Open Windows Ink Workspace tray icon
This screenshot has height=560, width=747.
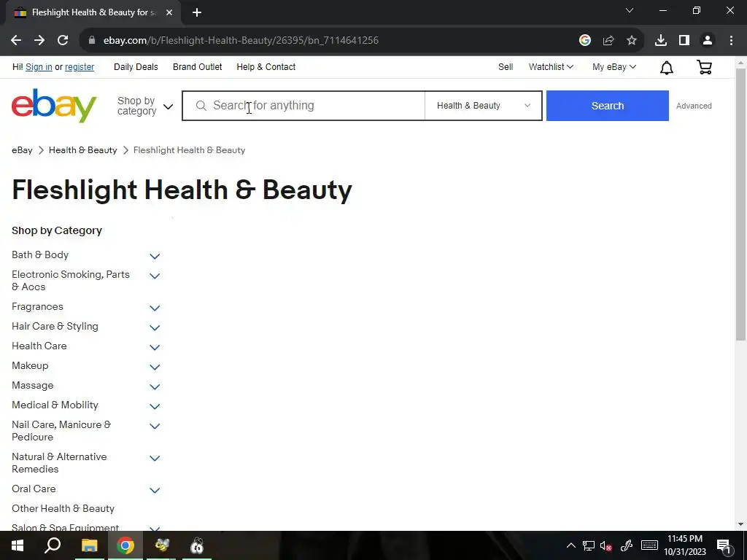click(627, 545)
